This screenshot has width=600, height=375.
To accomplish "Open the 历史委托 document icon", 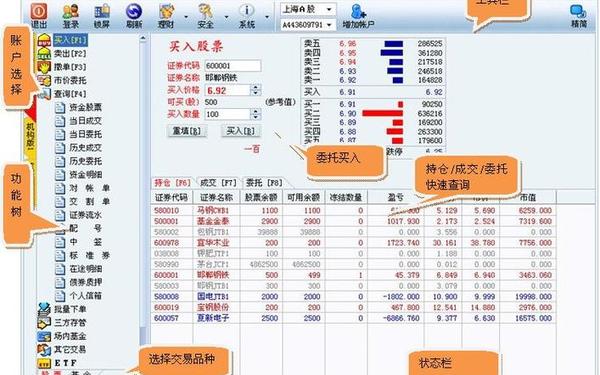I will point(60,161).
